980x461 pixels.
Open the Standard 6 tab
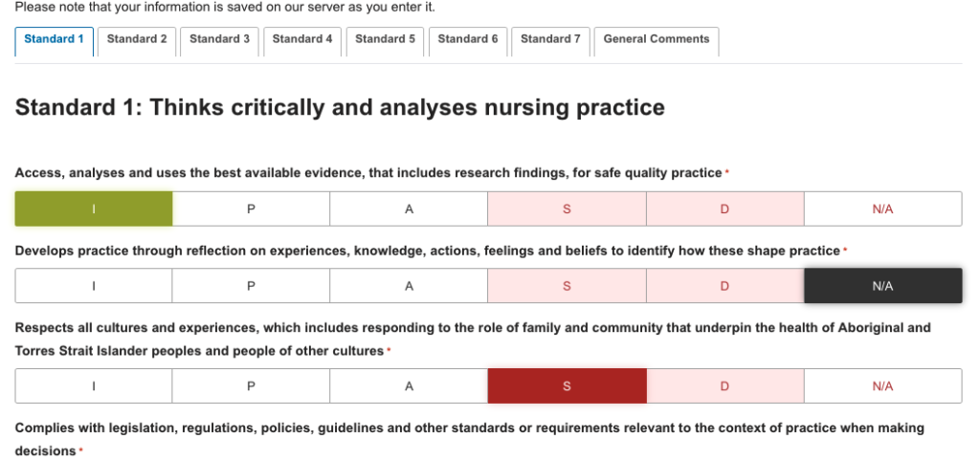(468, 39)
